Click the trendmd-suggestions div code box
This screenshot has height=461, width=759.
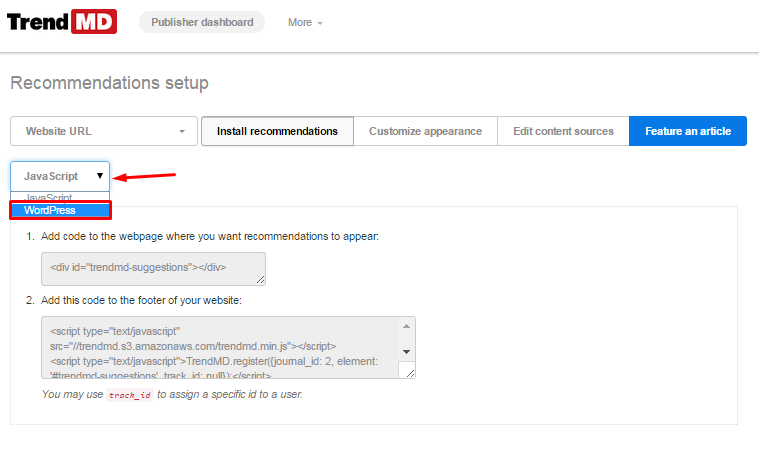pyautogui.click(x=153, y=269)
